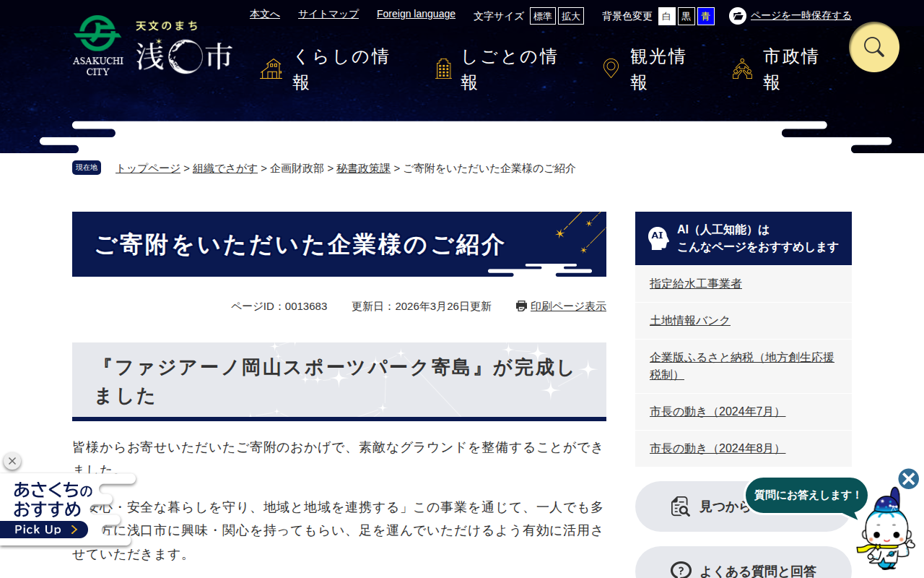Image resolution: width=924 pixels, height=578 pixels.
Task: Jump to 本文へ link
Action: click(265, 14)
